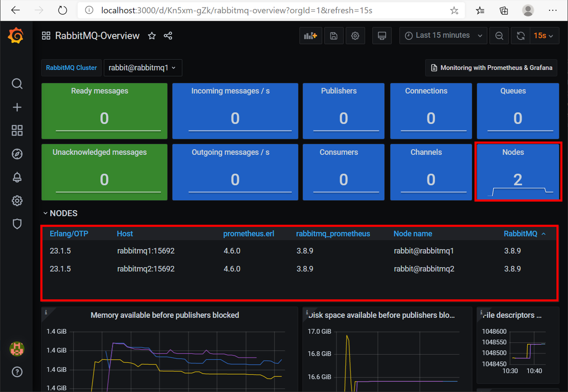The image size is (568, 392).
Task: Open the Grafana home logo
Action: 16,36
